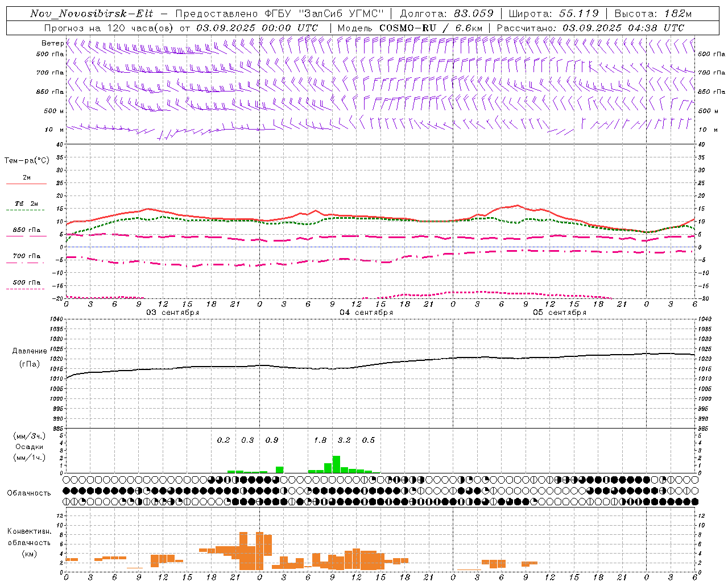
Task: Click the 0.2 precipitation total value
Action: point(224,440)
